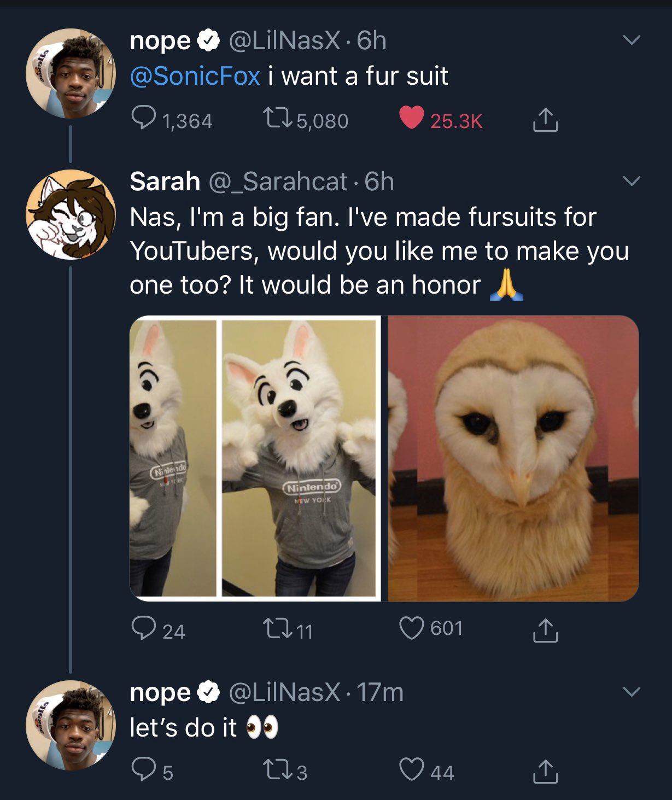Expand options chevron on Sarah's tweet
Screen dimensions: 672x800
pyautogui.click(x=632, y=180)
